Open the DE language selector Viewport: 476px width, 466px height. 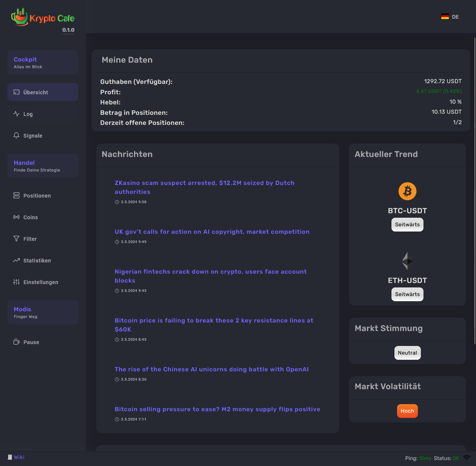[x=450, y=17]
